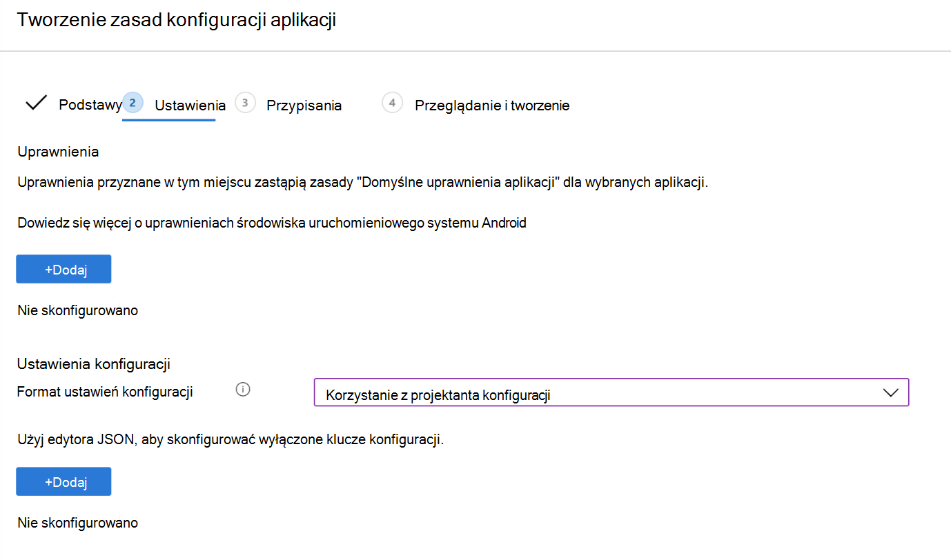This screenshot has height=560, width=951.
Task: Go to the Przeglądanie i tworzenie tab
Action: click(492, 106)
